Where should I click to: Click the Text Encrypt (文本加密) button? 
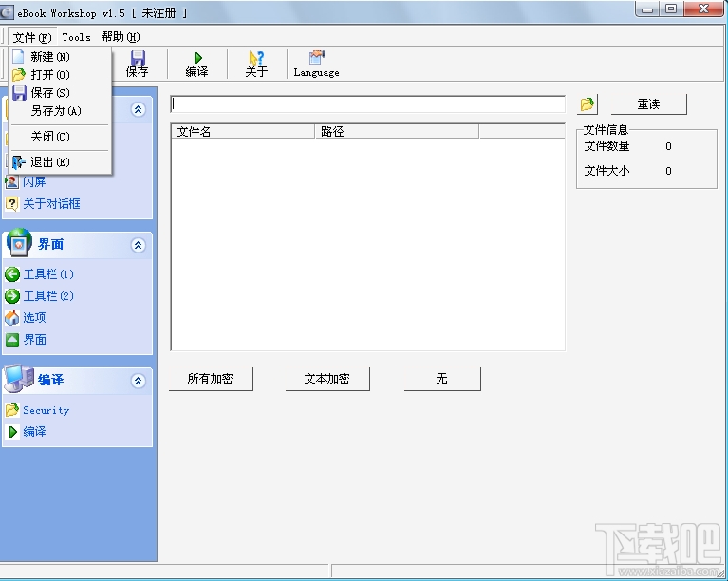[x=327, y=379]
